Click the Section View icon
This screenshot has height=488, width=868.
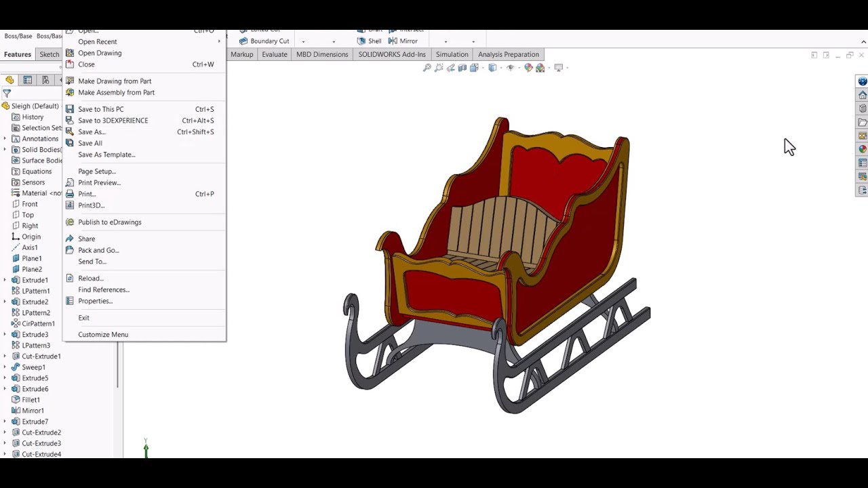pyautogui.click(x=462, y=68)
